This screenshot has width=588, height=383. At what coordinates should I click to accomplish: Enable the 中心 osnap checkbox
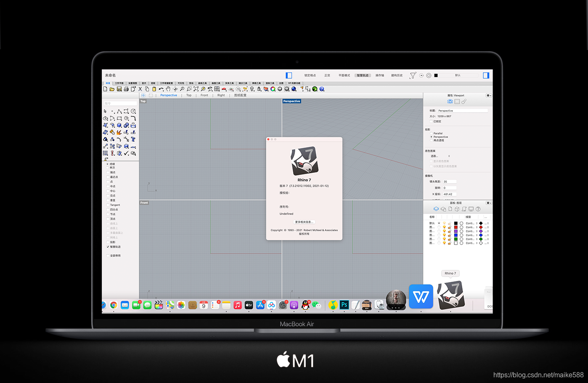108,191
